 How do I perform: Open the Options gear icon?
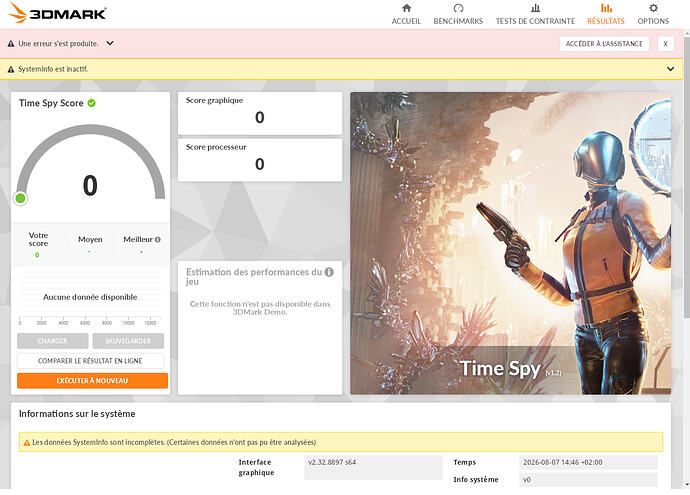click(x=653, y=8)
